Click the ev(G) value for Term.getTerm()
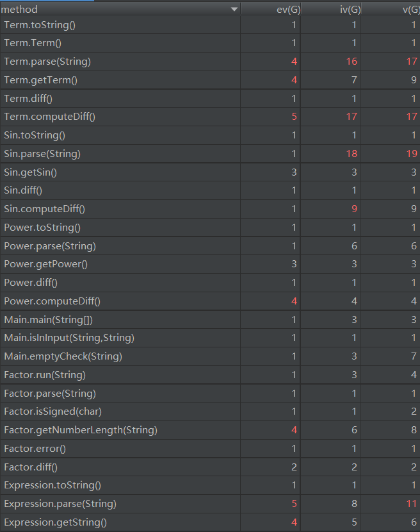This screenshot has width=420, height=532. coord(294,80)
